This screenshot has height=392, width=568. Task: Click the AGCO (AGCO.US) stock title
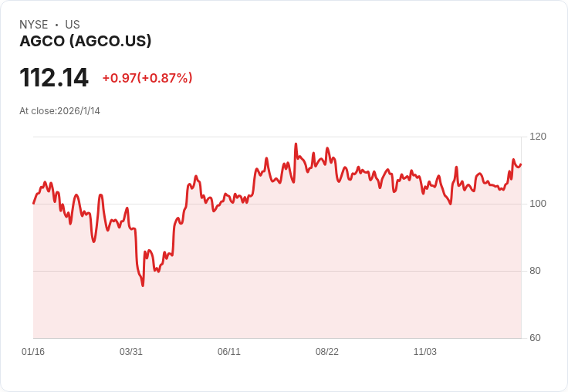tap(86, 41)
